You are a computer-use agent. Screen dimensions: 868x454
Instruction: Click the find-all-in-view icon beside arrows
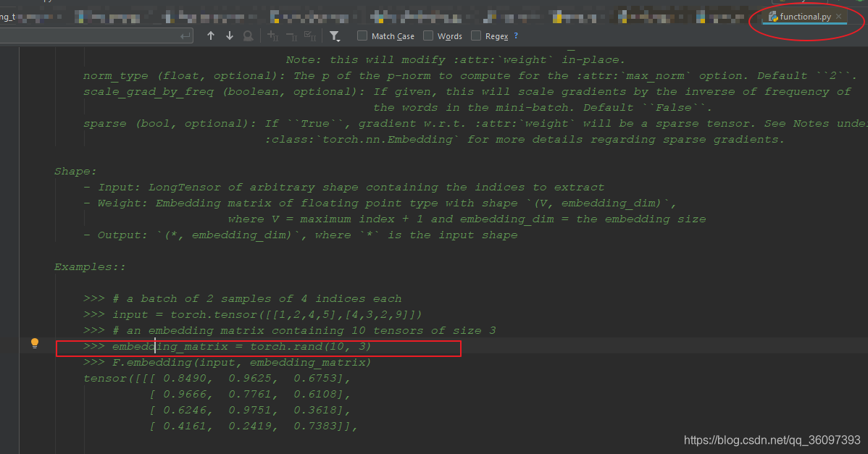pos(248,36)
